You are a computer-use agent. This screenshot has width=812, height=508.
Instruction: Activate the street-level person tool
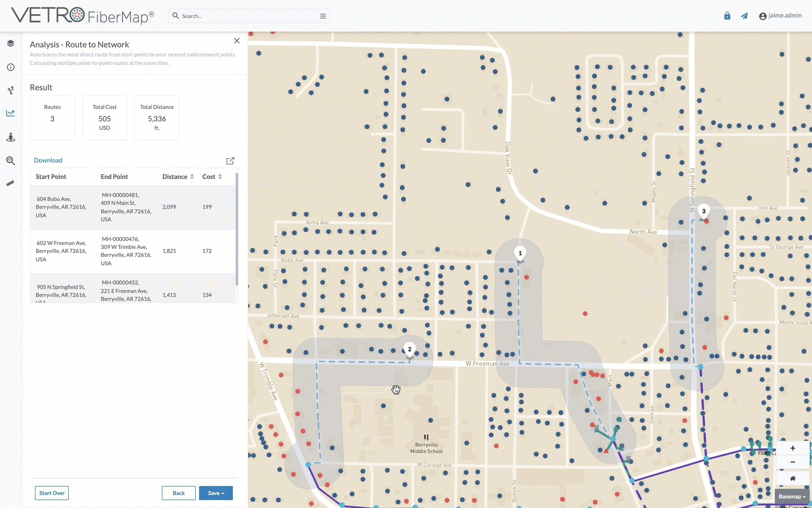pos(10,137)
